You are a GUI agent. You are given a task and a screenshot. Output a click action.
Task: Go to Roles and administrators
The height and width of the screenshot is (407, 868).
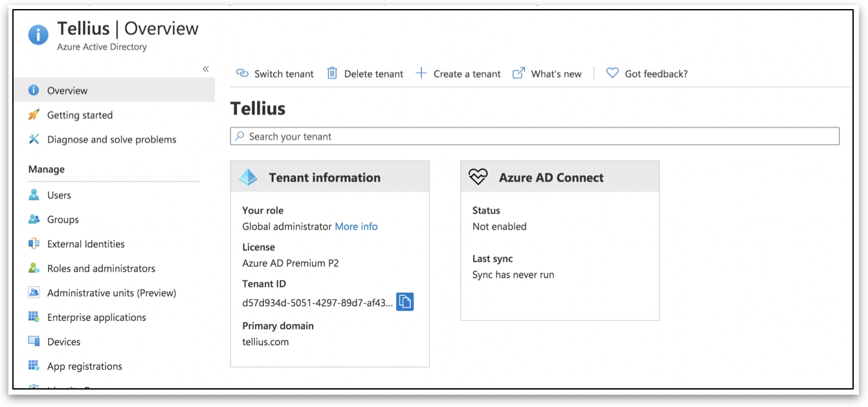click(x=101, y=269)
